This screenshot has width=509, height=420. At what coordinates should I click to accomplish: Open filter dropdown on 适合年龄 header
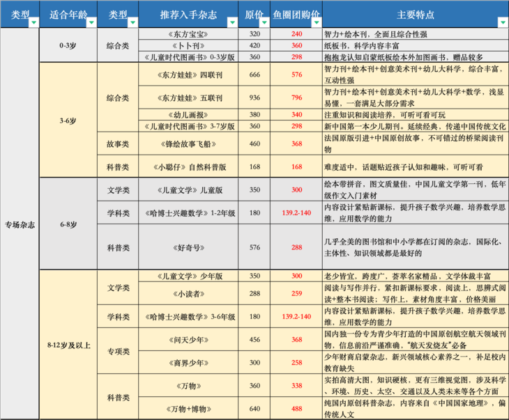[90, 22]
